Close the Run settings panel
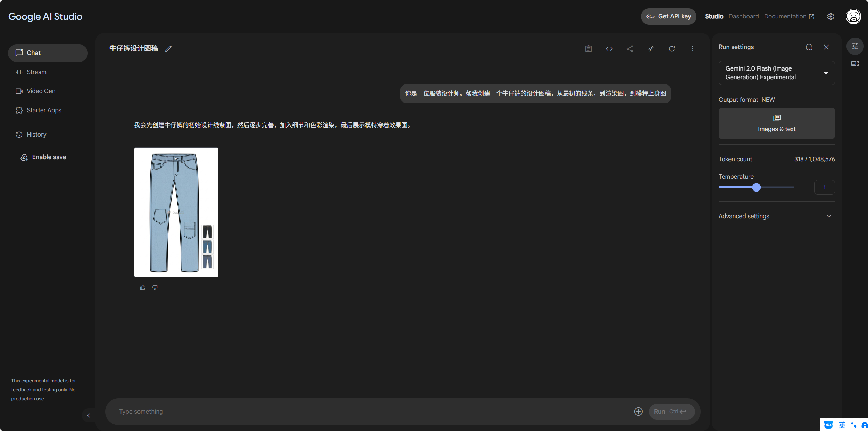Screen dimensions: 868x431 (826, 47)
